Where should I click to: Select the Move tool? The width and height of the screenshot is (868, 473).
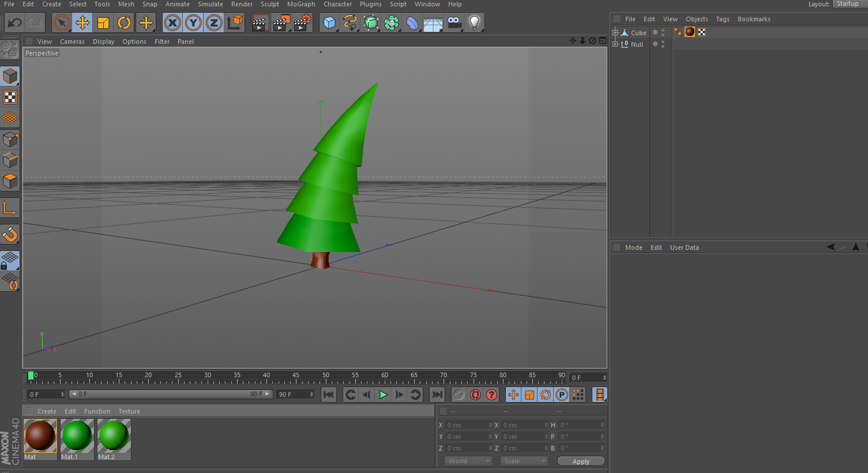(82, 22)
